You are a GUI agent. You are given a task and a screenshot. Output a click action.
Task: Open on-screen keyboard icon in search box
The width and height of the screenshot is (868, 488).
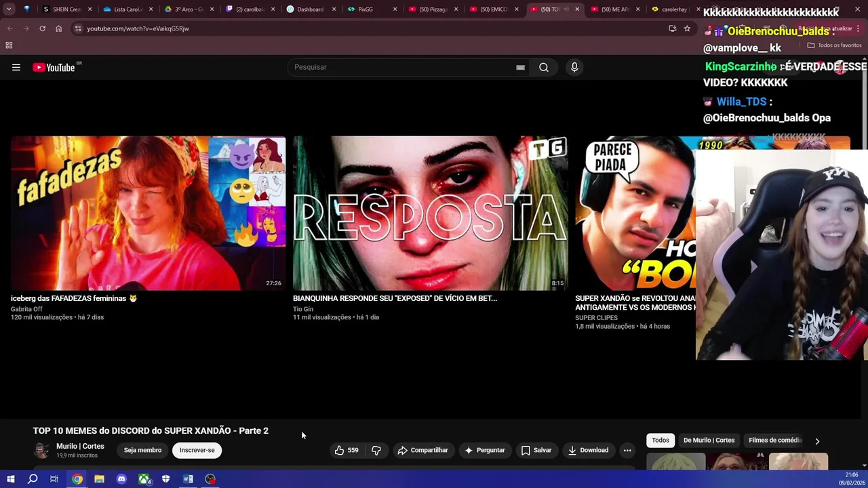point(520,67)
